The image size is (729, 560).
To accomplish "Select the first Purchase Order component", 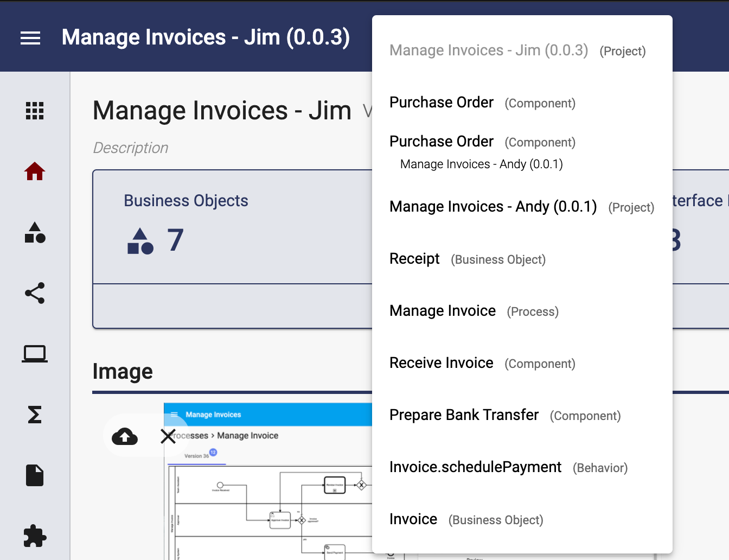I will [x=522, y=103].
